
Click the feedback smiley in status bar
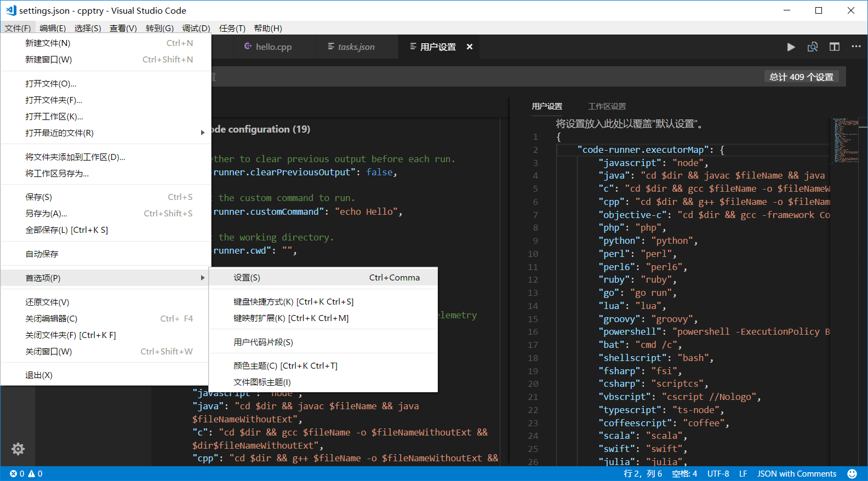pyautogui.click(x=852, y=474)
